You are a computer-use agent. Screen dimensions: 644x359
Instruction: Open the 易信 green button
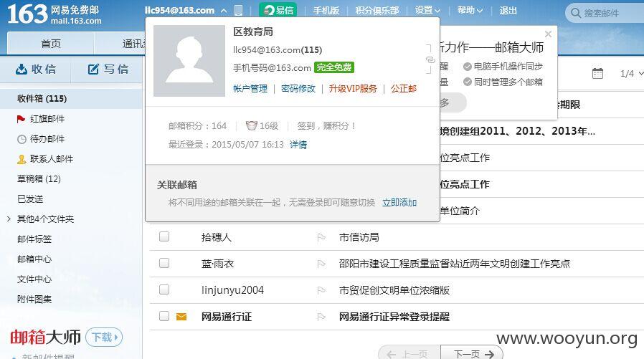point(278,10)
